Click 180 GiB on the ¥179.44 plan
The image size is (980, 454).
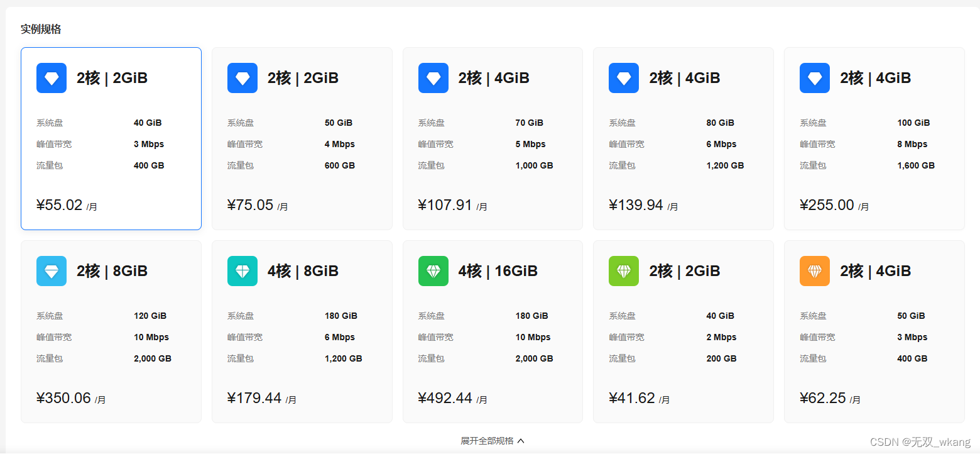(x=341, y=316)
